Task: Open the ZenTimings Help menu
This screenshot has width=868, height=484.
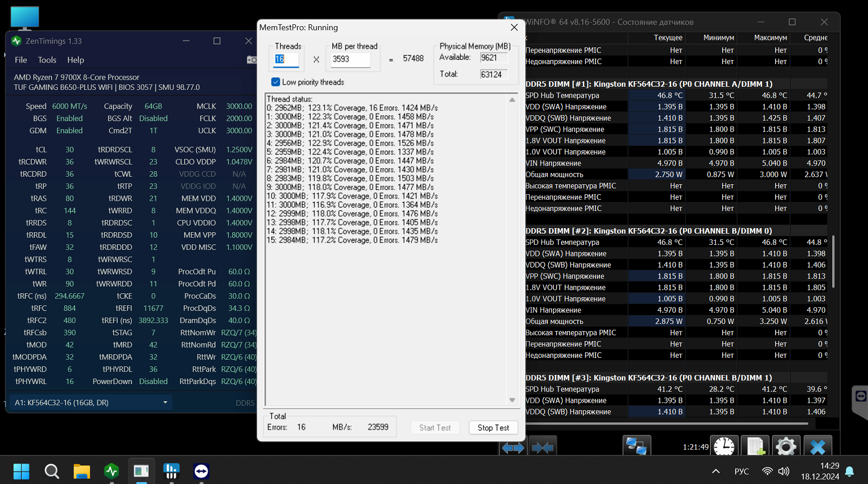Action: (x=76, y=60)
